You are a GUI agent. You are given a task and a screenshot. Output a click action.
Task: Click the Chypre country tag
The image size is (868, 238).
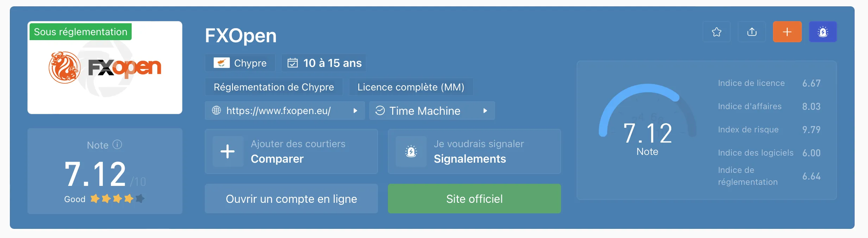[240, 63]
